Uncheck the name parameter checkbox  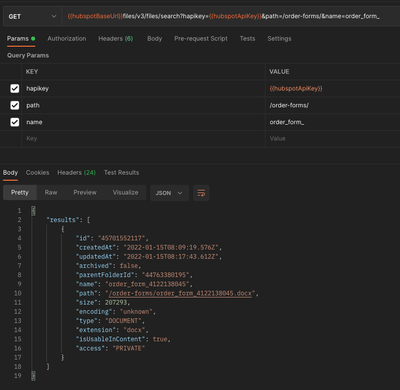(15, 122)
